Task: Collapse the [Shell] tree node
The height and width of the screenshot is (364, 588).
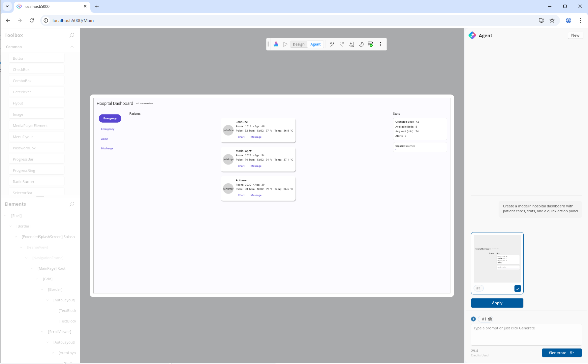Action: tap(6, 216)
